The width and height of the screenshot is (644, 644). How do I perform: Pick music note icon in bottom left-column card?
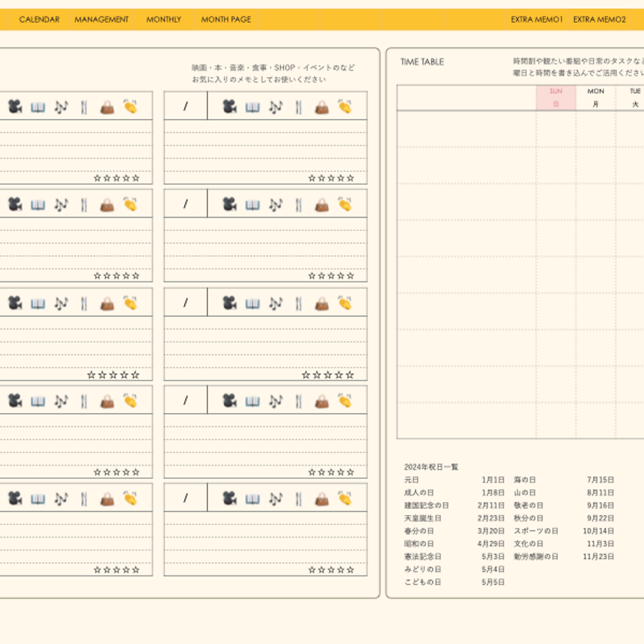pos(61,498)
